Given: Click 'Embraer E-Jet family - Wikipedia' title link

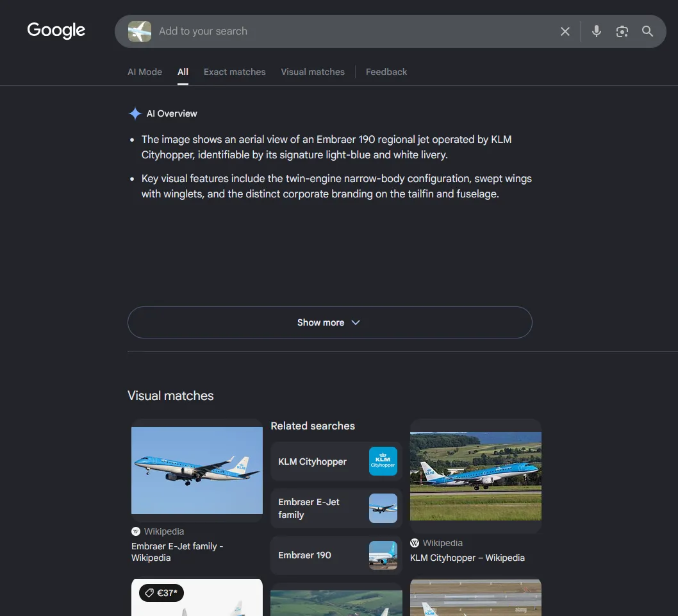Looking at the screenshot, I should coord(178,552).
